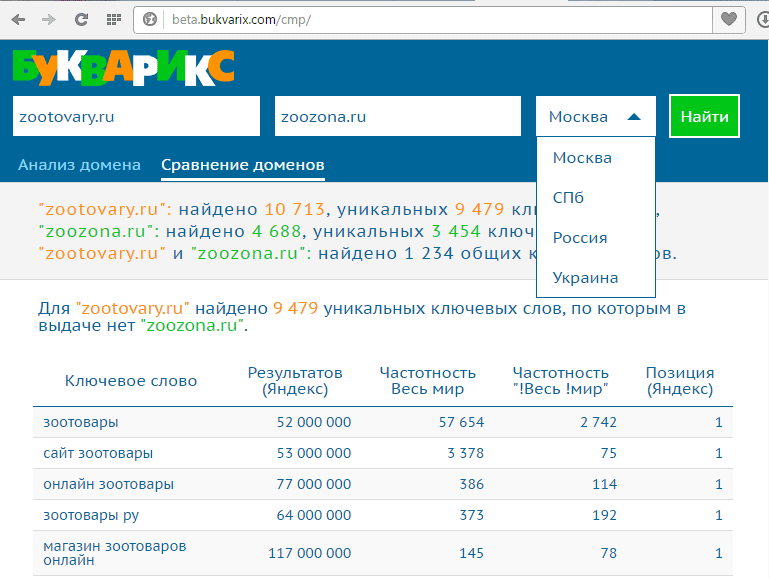Select Москва option in the region list

click(x=582, y=158)
